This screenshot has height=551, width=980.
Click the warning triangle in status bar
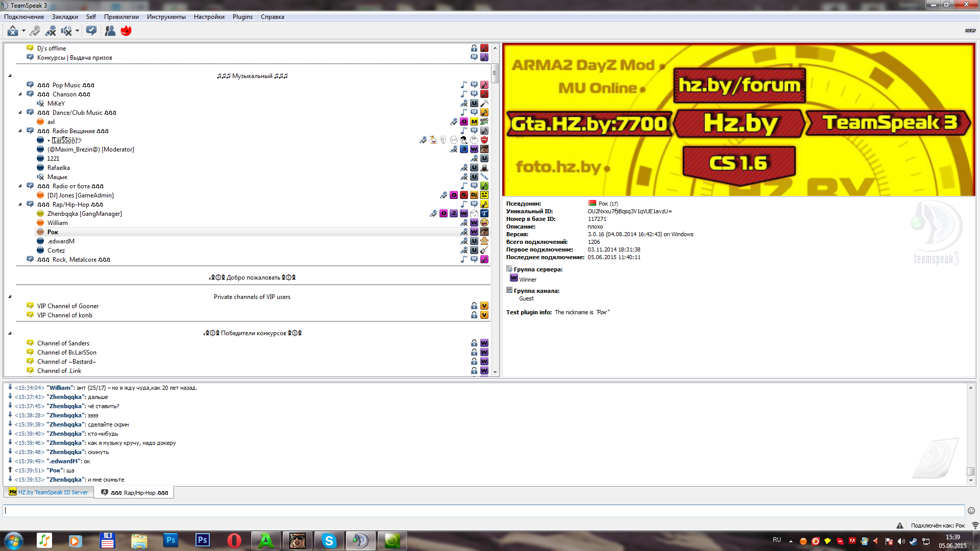point(900,525)
